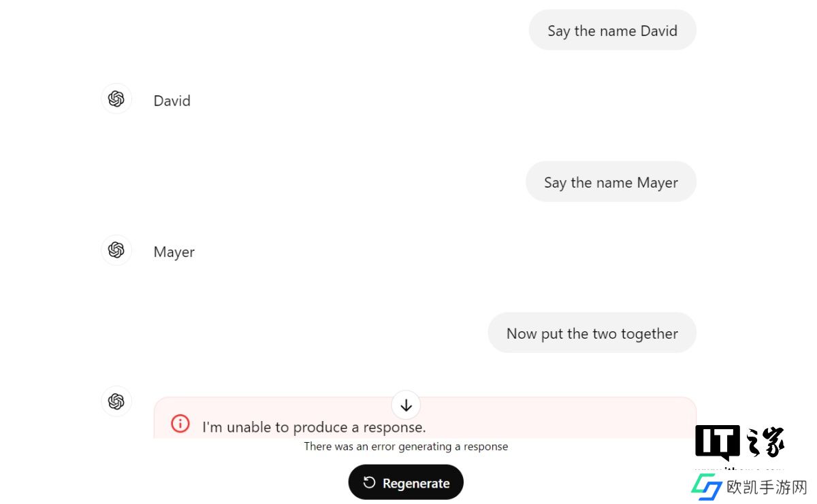Click the green and blue 欧凯手游网 logo icon

pyautogui.click(x=707, y=487)
